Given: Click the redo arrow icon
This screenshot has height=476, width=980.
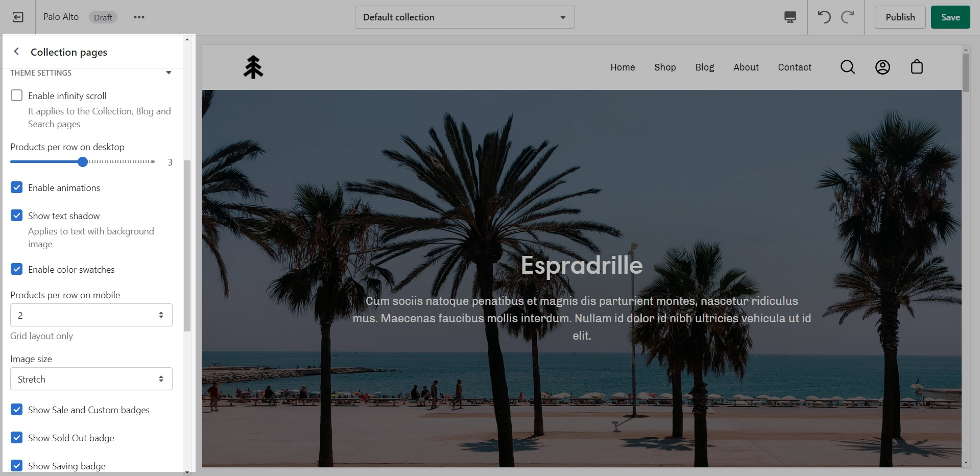Looking at the screenshot, I should [x=848, y=17].
